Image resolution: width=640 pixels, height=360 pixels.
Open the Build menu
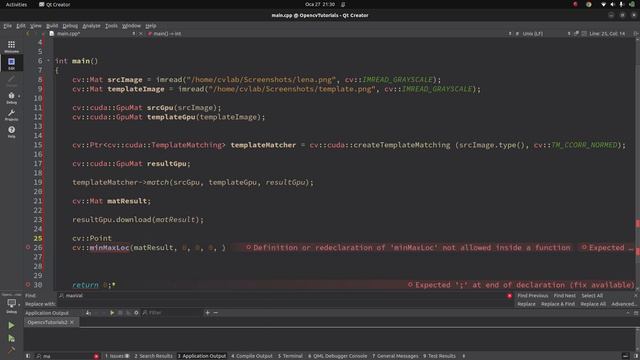click(x=52, y=26)
